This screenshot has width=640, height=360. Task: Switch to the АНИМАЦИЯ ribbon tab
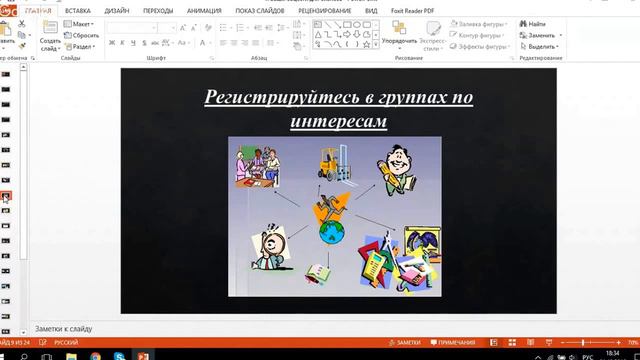pos(204,11)
